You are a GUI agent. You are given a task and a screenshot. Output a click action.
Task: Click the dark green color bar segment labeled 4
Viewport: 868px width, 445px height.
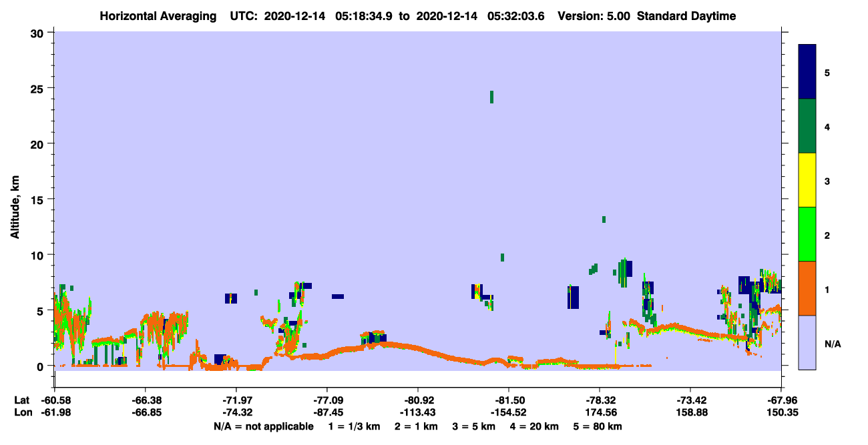pos(807,126)
